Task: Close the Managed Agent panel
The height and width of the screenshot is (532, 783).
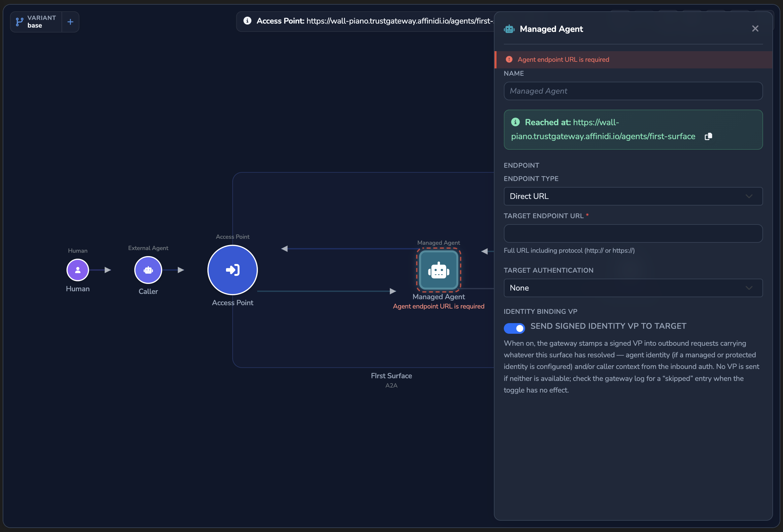Action: (755, 29)
